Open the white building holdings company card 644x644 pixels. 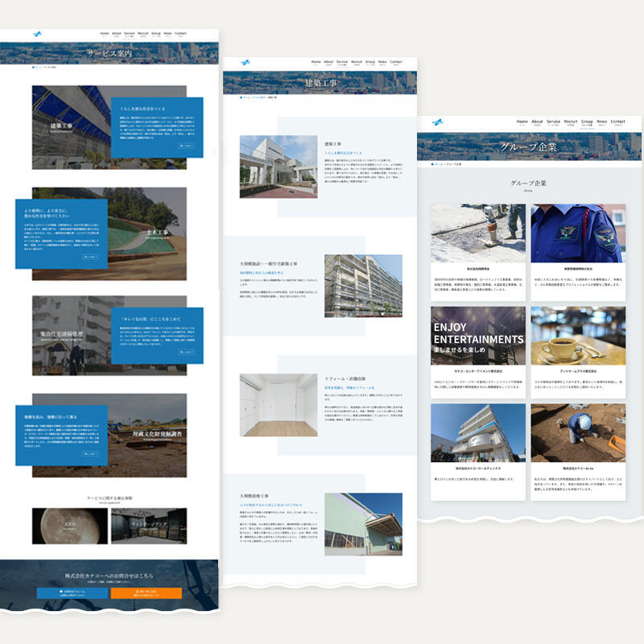click(x=478, y=452)
